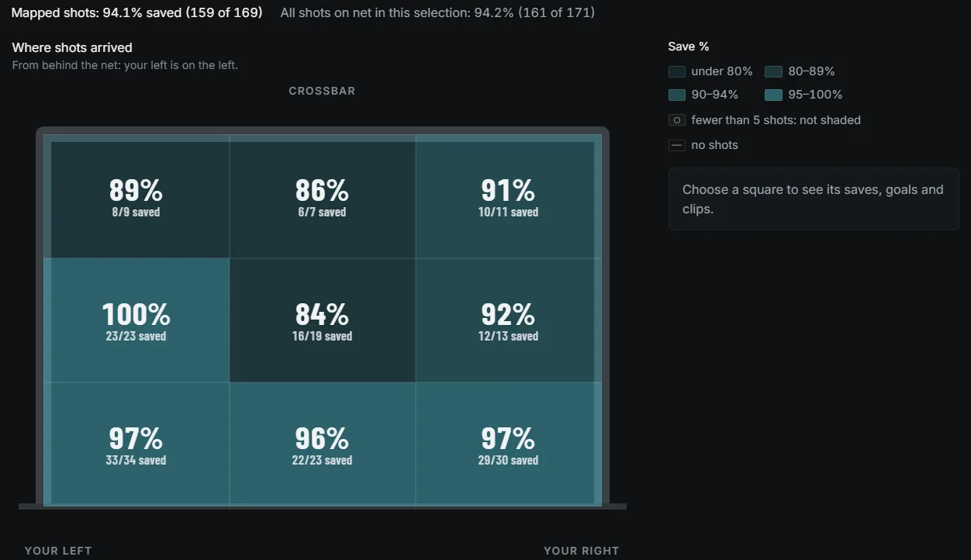Click the 16/19 saved text
The image size is (971, 560).
(322, 336)
